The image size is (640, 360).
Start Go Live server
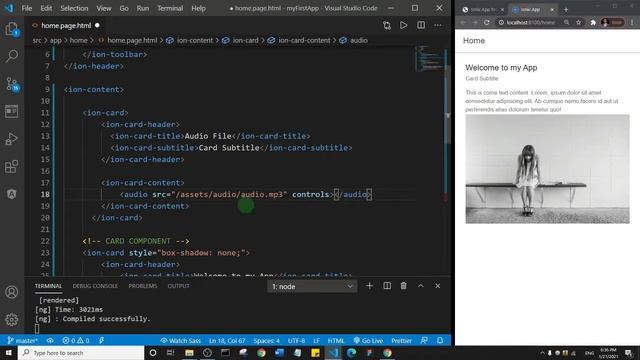[368, 340]
